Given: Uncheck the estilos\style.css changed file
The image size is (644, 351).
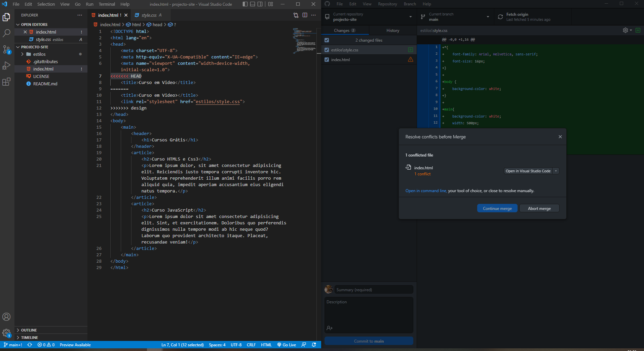Looking at the screenshot, I should [x=327, y=50].
